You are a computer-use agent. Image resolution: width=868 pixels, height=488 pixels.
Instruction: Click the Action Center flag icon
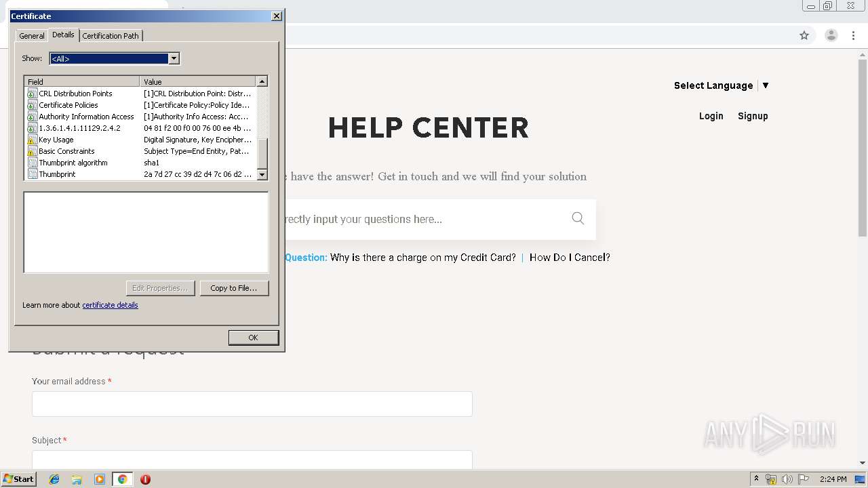pyautogui.click(x=804, y=479)
